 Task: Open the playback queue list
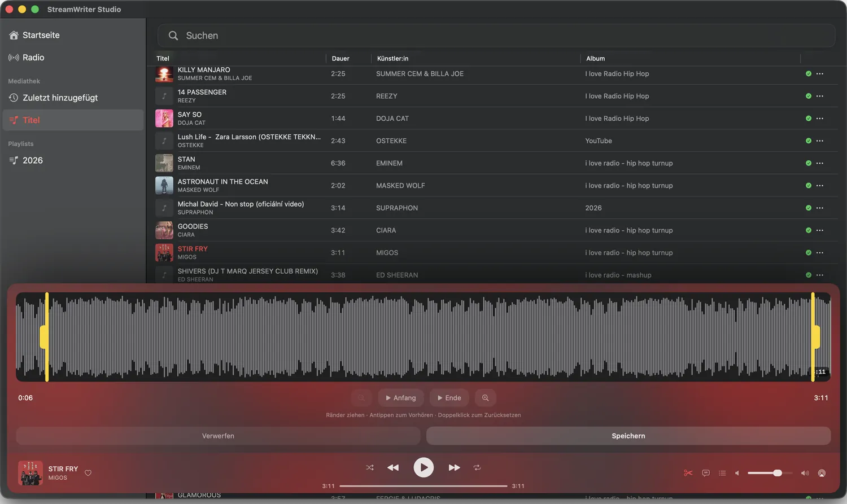click(722, 473)
